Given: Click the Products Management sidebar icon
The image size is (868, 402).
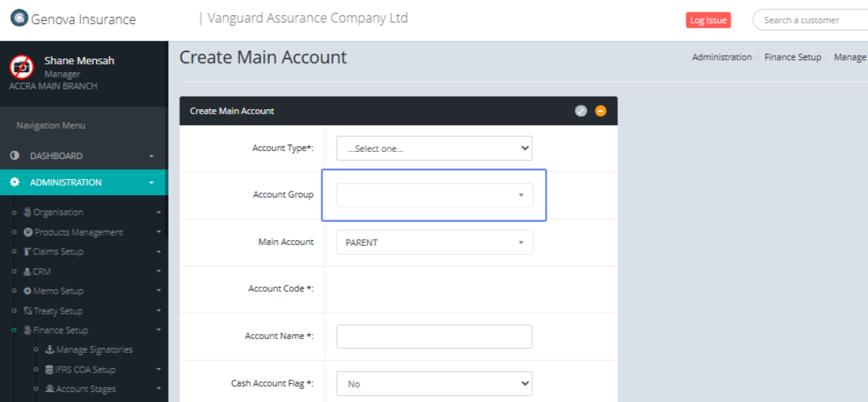Looking at the screenshot, I should tap(28, 232).
